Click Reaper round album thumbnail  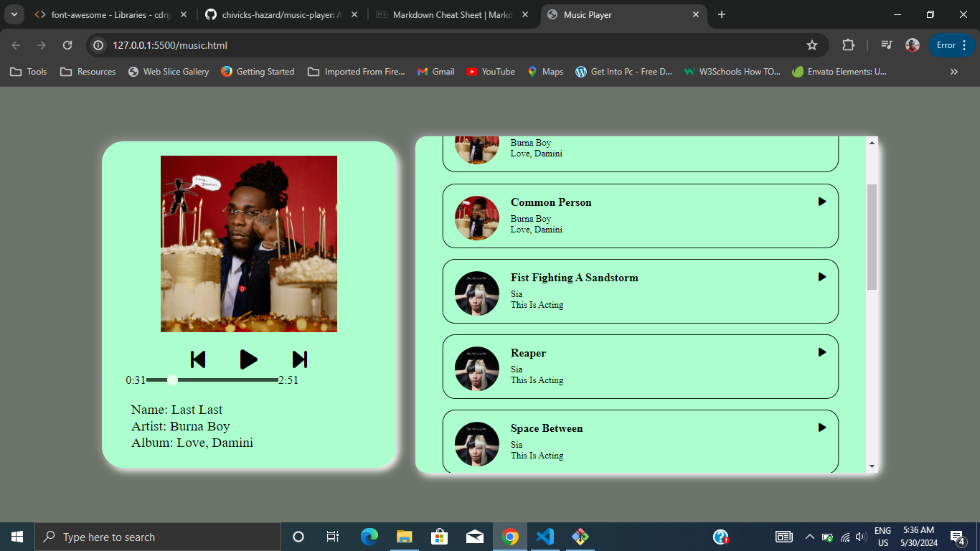pos(477,369)
